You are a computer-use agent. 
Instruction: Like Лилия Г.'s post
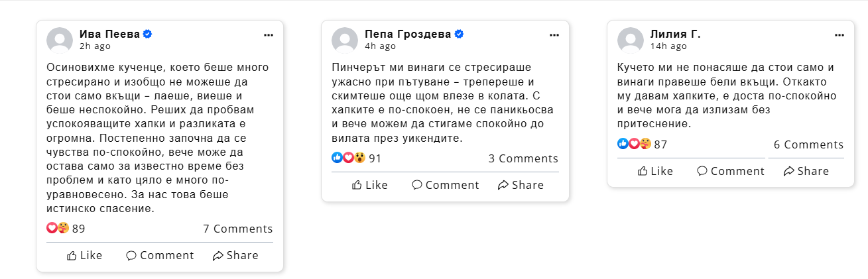click(x=655, y=171)
